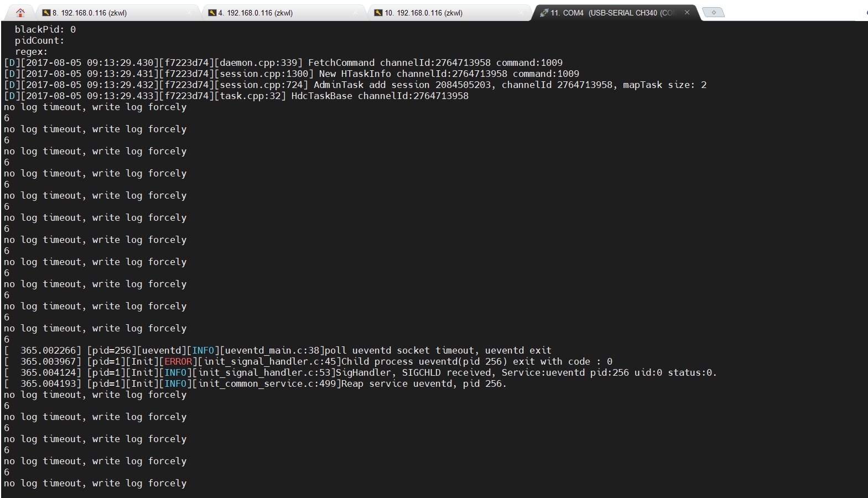Click the red ERROR tag in the init log
Viewport: 868px width, 498px height.
[178, 361]
